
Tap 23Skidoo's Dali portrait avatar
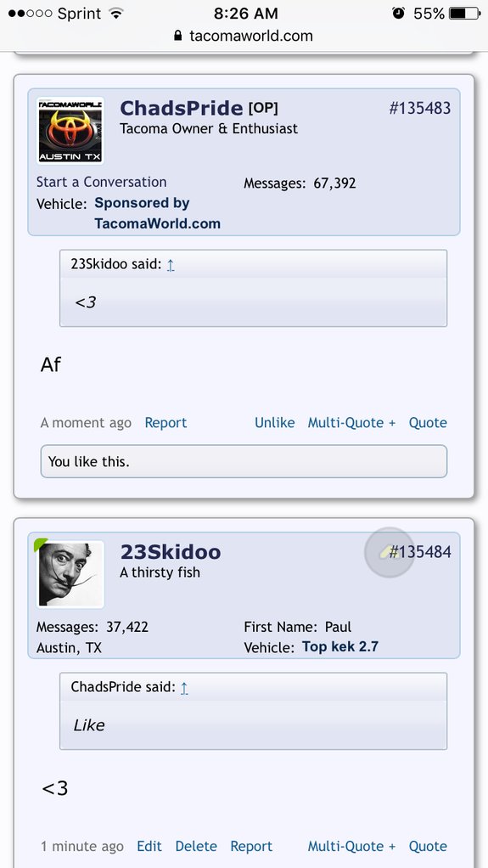70,574
